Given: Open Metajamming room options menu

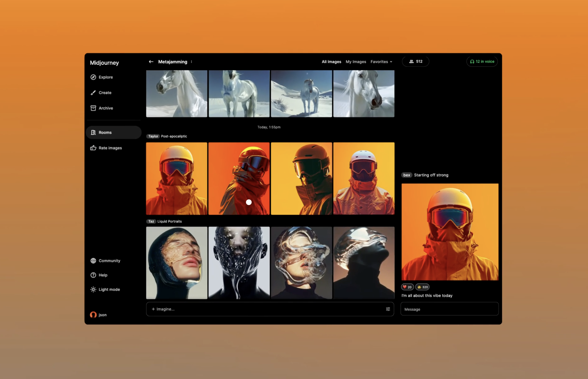Looking at the screenshot, I should coord(191,62).
